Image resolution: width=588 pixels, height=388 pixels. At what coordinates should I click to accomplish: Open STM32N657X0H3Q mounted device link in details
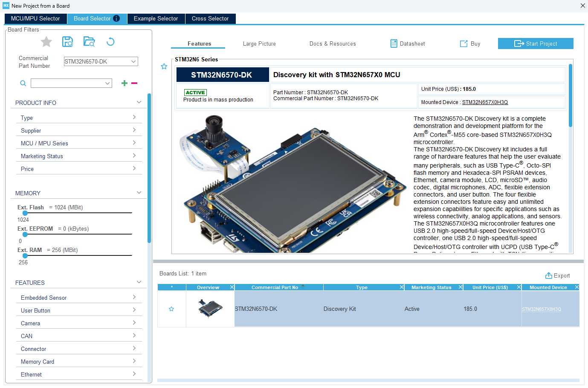click(x=485, y=102)
